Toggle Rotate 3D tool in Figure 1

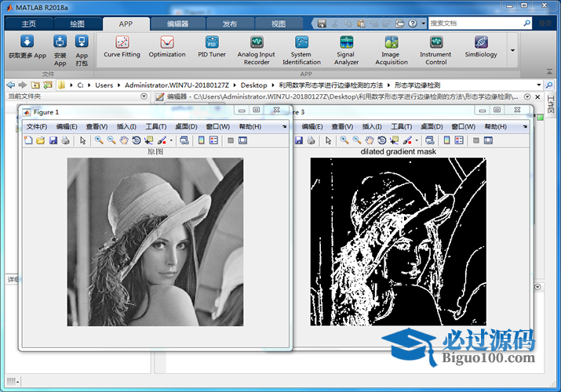pyautogui.click(x=137, y=140)
